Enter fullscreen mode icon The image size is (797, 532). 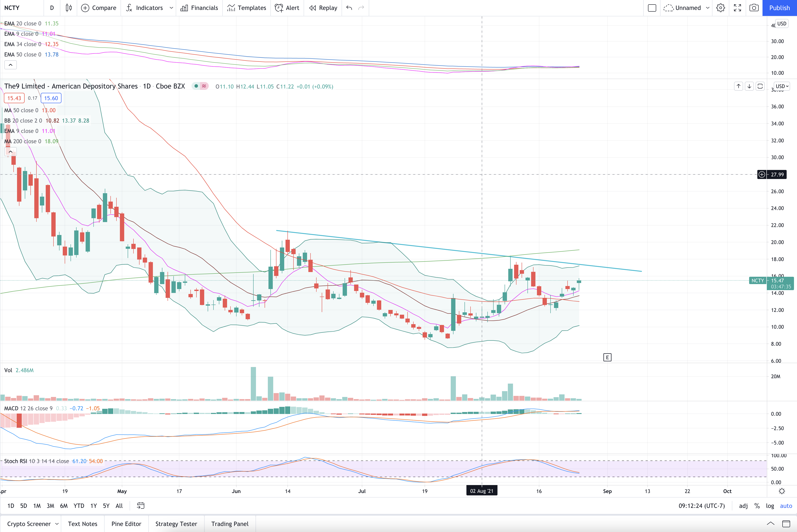click(737, 8)
